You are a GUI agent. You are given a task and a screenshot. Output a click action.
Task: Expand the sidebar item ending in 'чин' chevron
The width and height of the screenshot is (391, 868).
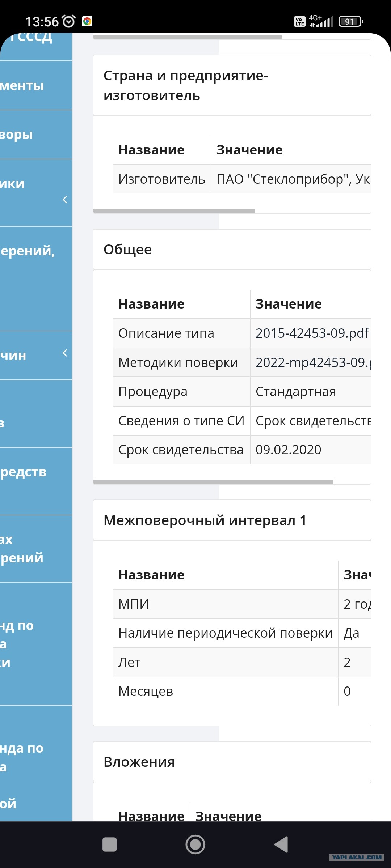65,353
